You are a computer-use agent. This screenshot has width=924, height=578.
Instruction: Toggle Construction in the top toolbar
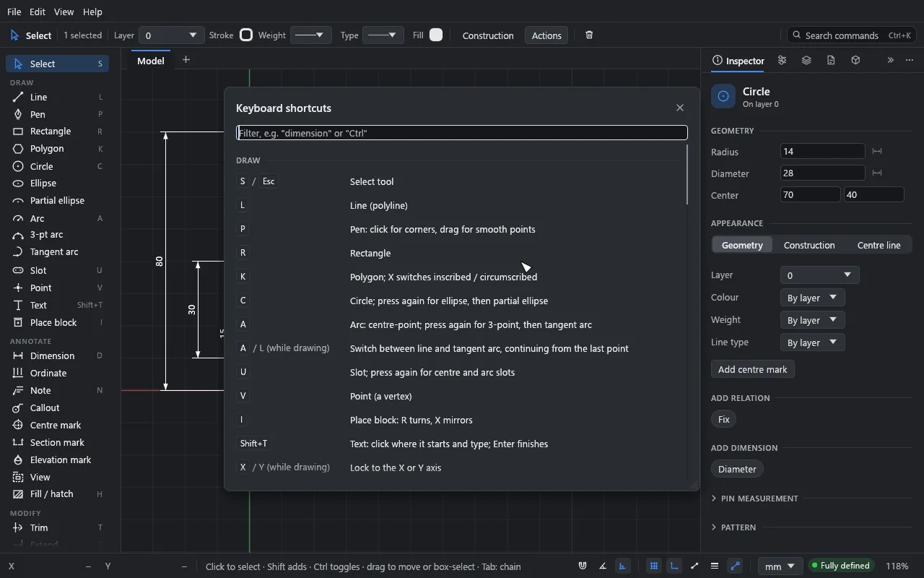click(488, 35)
